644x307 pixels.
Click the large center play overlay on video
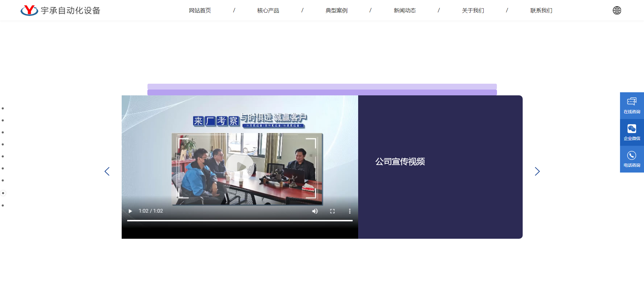coord(240,166)
